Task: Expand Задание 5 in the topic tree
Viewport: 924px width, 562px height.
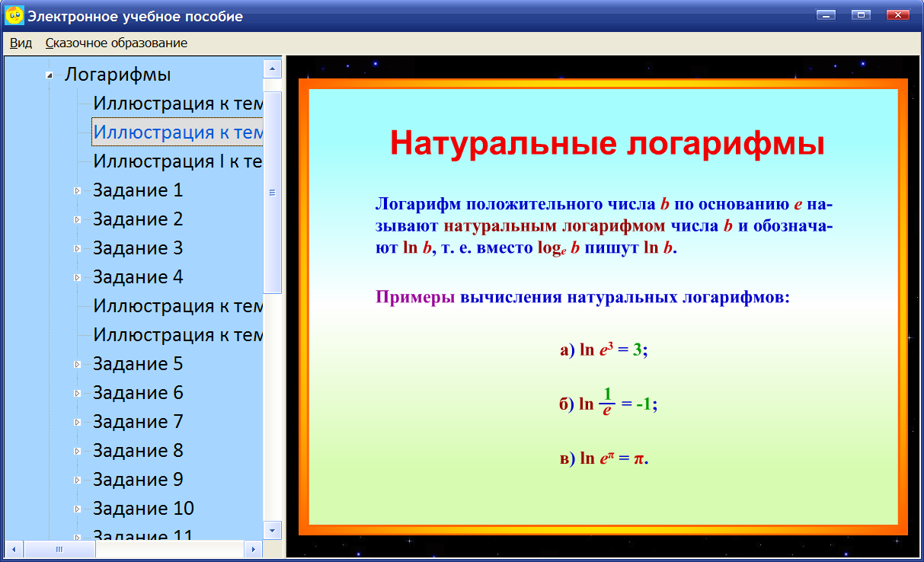Action: point(76,364)
